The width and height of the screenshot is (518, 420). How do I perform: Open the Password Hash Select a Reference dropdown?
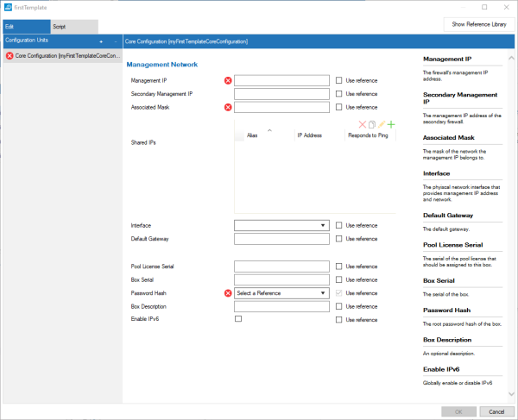(281, 293)
